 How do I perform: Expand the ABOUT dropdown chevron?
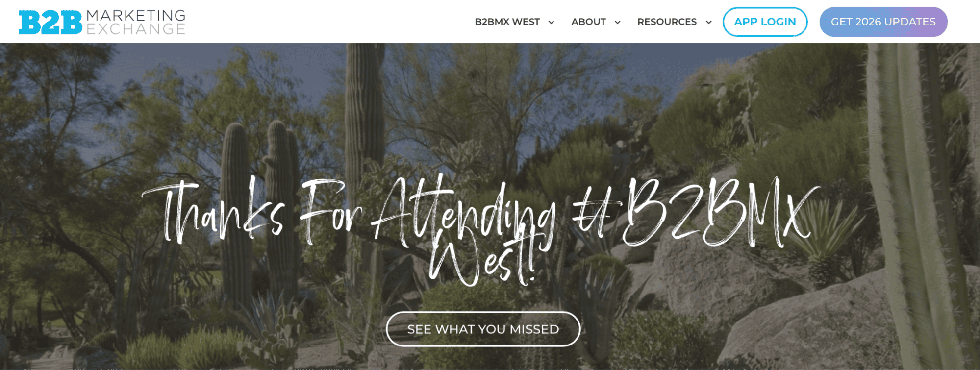[617, 22]
